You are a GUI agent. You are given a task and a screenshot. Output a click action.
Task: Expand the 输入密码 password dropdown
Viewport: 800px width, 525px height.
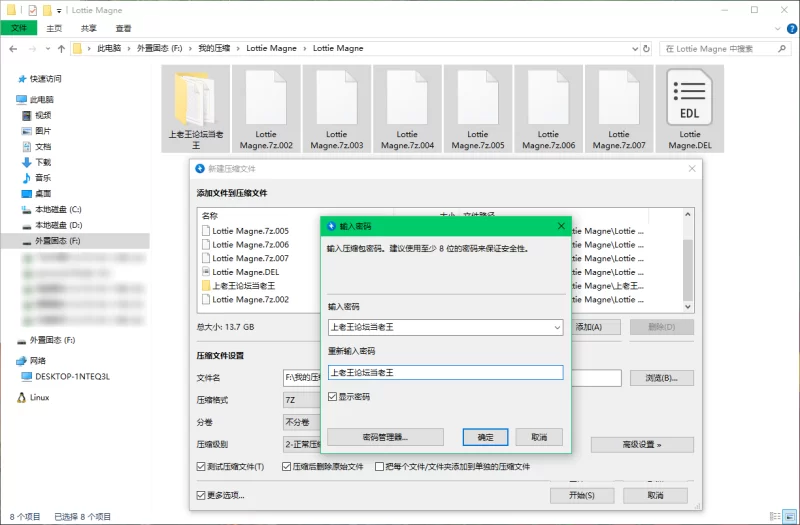pos(556,327)
